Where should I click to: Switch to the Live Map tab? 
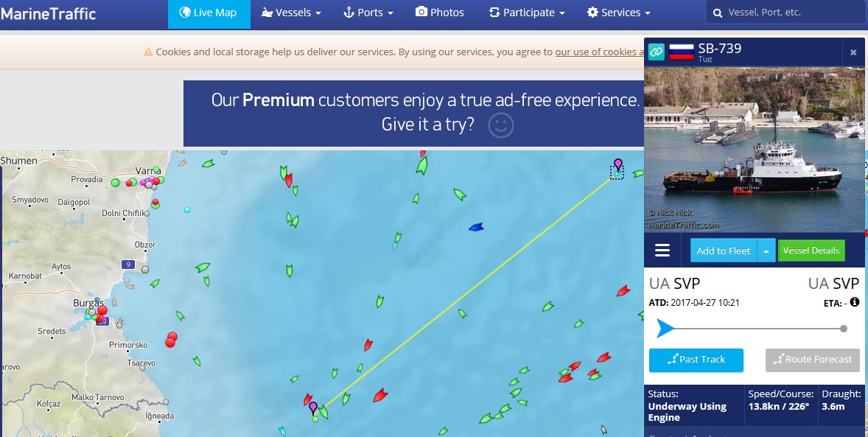coord(209,13)
